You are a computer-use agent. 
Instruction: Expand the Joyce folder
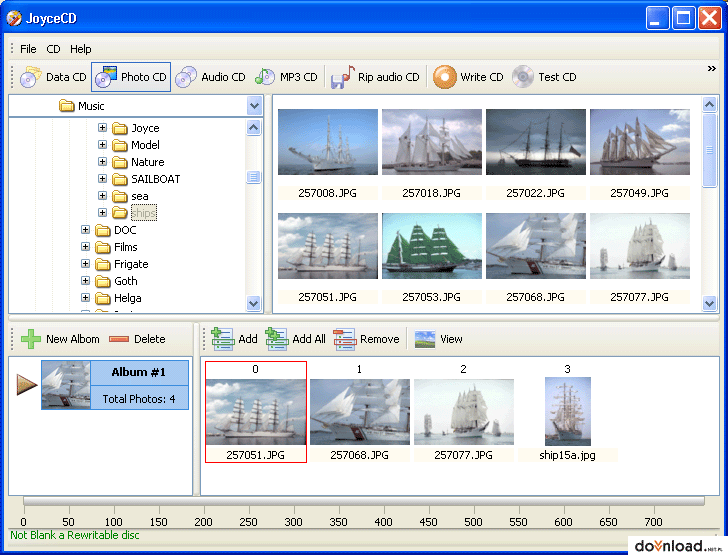tap(103, 127)
